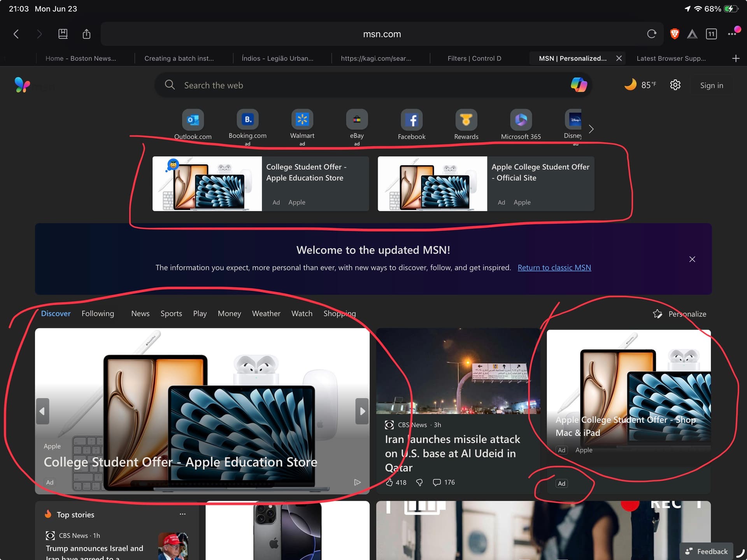
Task: Switch to the Sports feed tab
Action: tap(171, 314)
